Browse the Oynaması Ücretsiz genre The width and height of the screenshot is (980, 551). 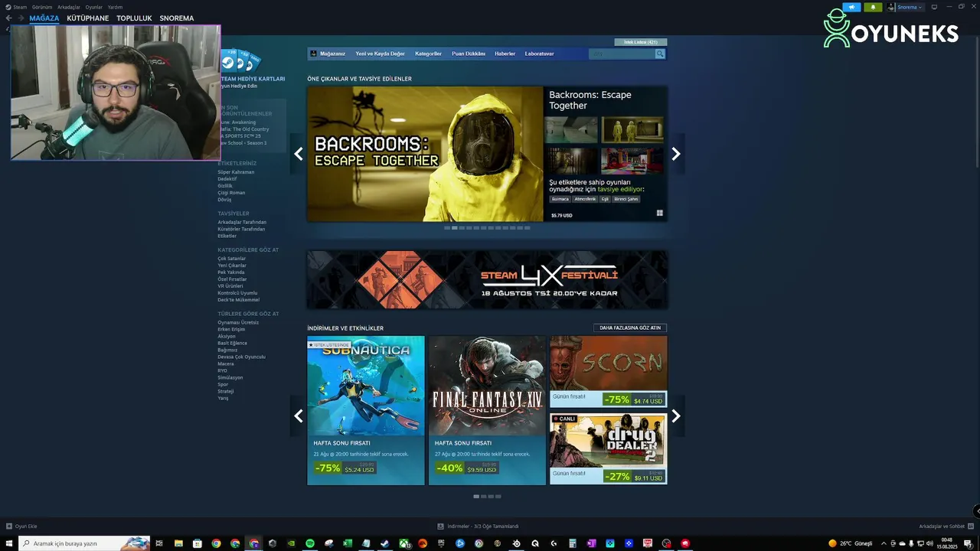pos(238,322)
